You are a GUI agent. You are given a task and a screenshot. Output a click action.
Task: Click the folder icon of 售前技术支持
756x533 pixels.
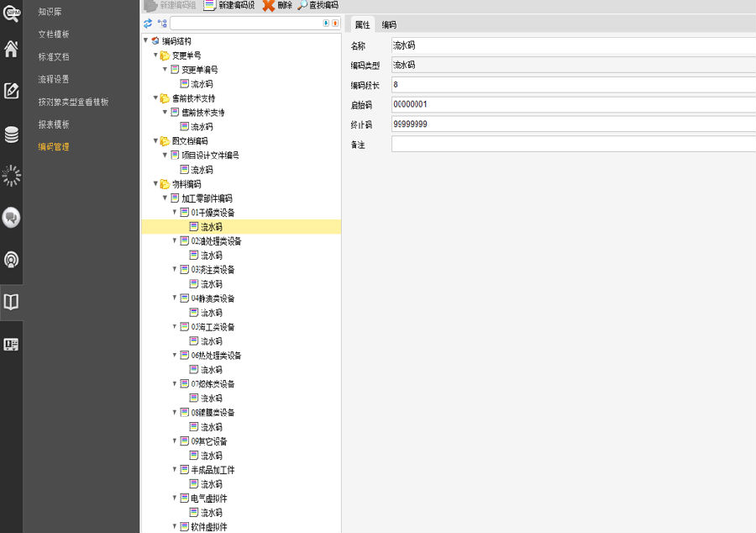[x=165, y=98]
